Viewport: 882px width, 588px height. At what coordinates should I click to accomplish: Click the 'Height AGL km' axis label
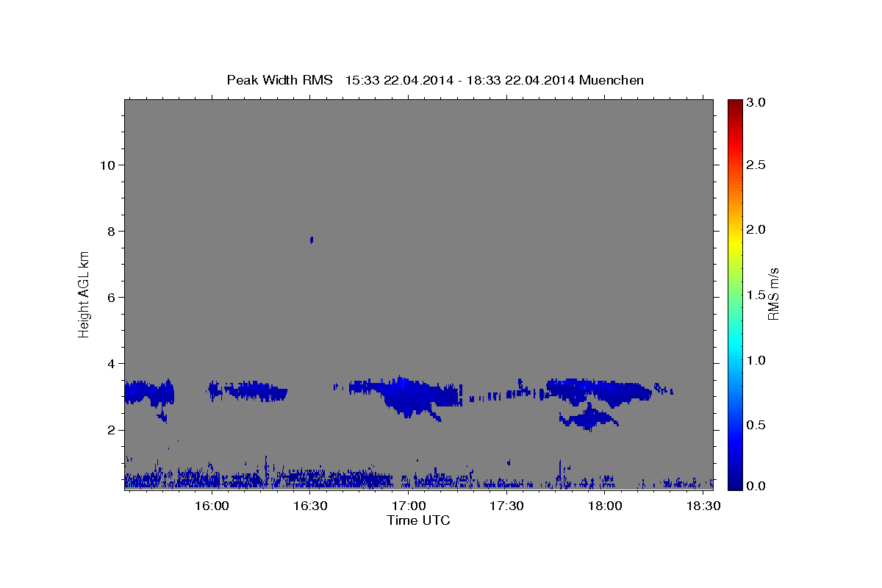point(84,295)
